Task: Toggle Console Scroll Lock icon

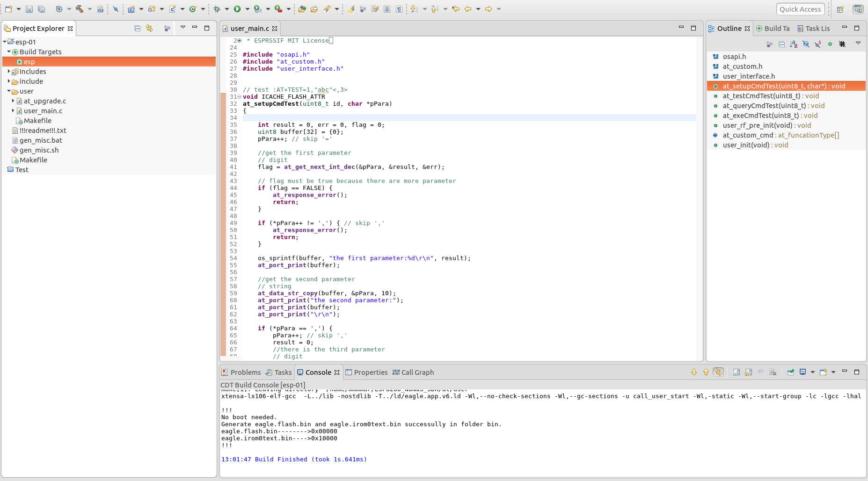Action: pyautogui.click(x=748, y=372)
